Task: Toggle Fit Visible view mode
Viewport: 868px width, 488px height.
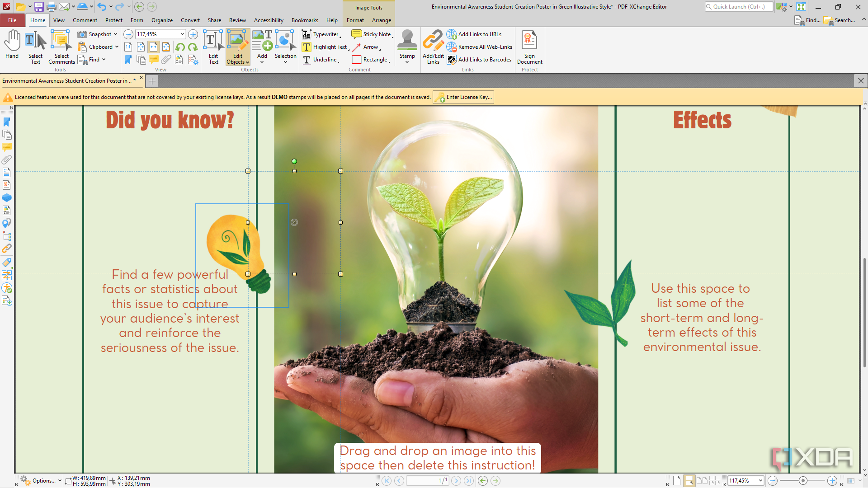Action: 166,47
